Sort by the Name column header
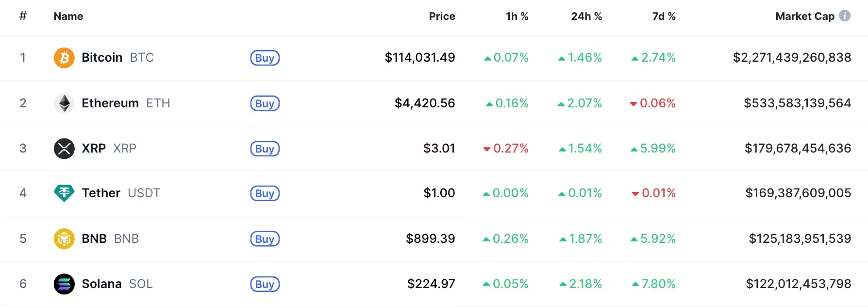 pos(68,17)
